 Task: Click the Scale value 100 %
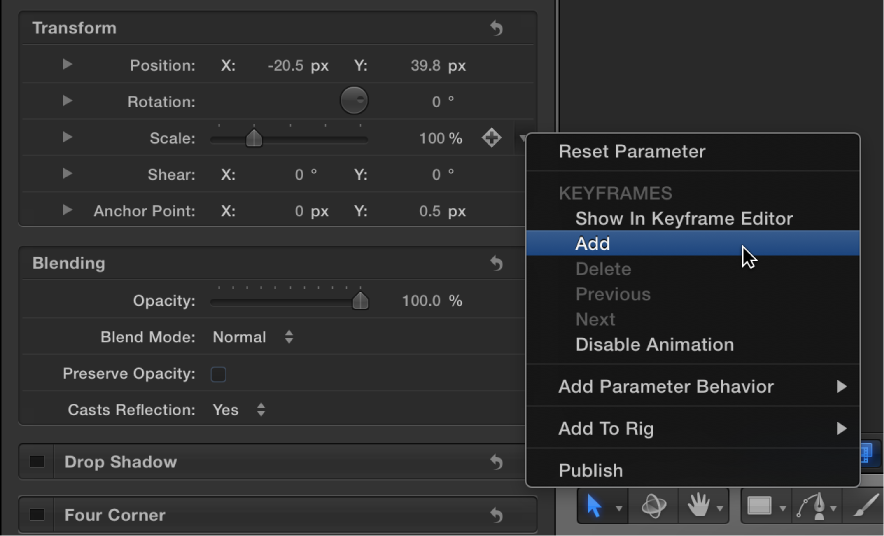tap(440, 139)
